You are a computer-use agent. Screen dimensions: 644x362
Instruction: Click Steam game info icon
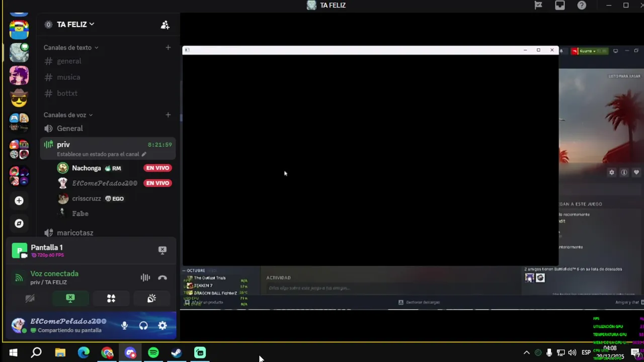624,172
